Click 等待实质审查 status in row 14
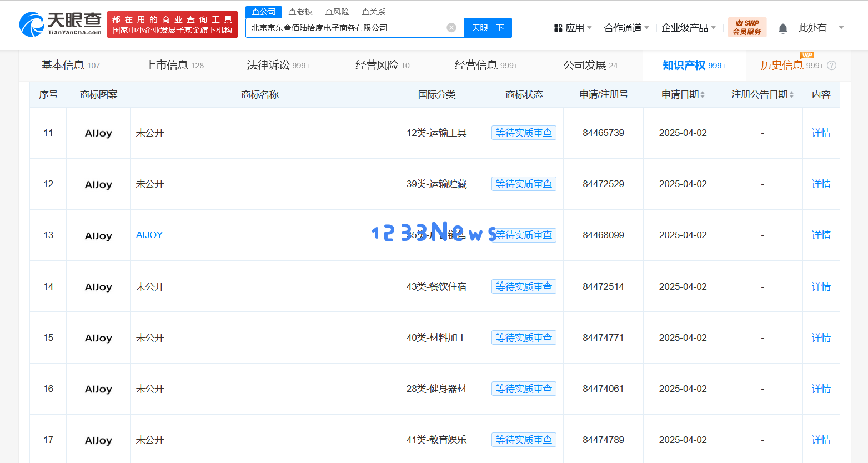 (x=524, y=287)
